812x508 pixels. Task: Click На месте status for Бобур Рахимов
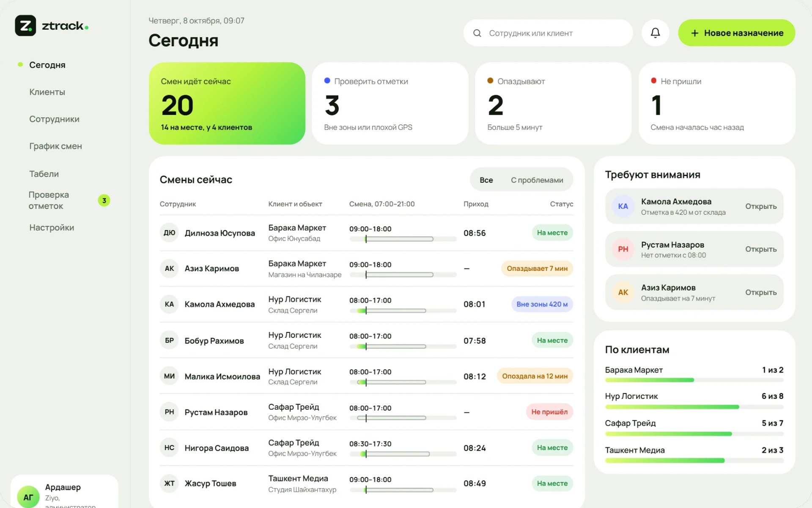[x=552, y=340]
